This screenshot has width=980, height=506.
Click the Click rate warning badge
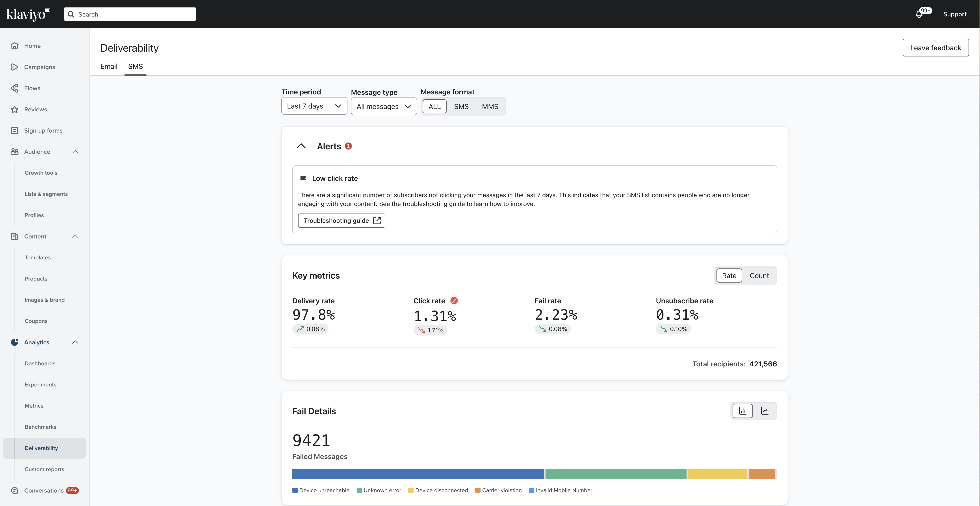pos(454,300)
